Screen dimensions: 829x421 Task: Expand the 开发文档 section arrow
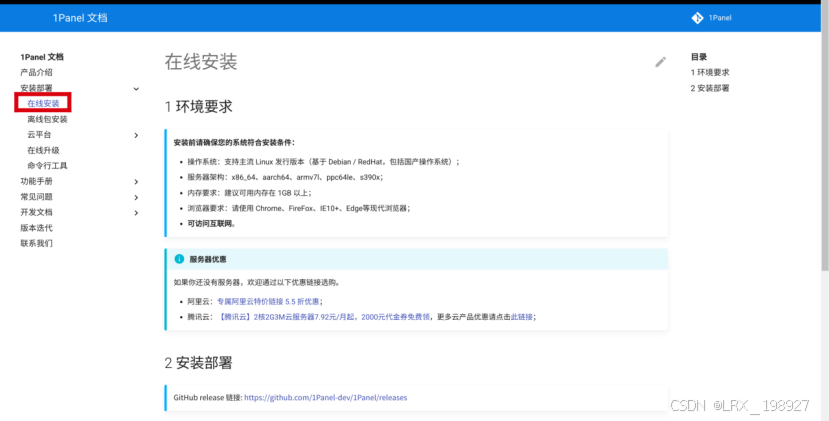[136, 213]
